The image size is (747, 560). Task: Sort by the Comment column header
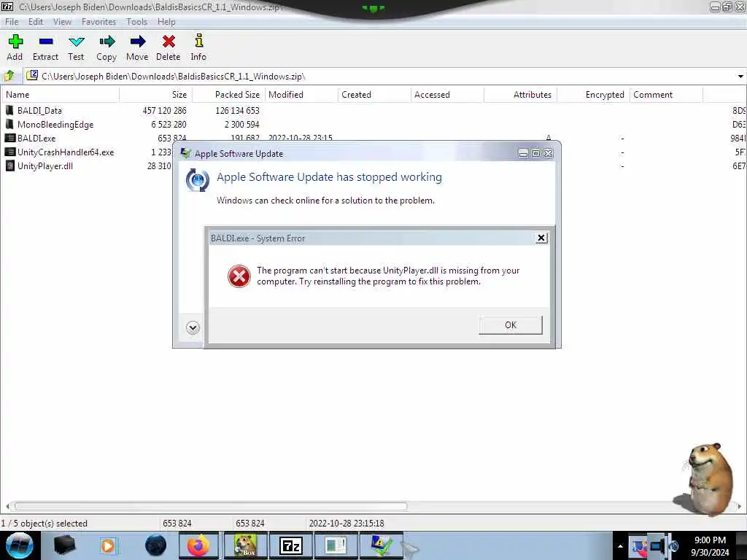pos(666,94)
